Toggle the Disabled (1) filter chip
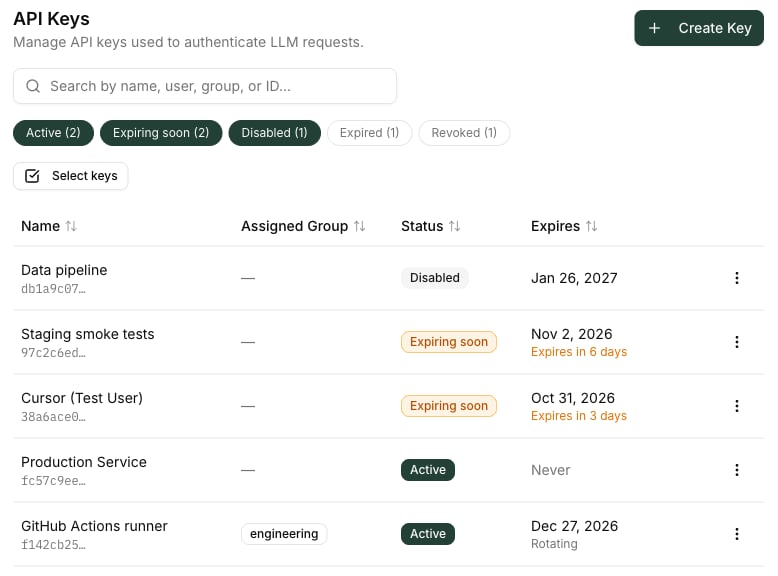 point(274,133)
